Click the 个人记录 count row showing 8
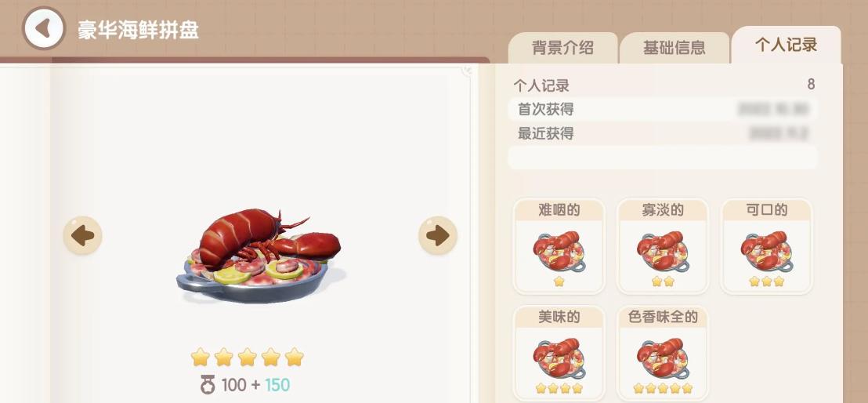Viewport: 868px width, 403px height. click(x=663, y=85)
